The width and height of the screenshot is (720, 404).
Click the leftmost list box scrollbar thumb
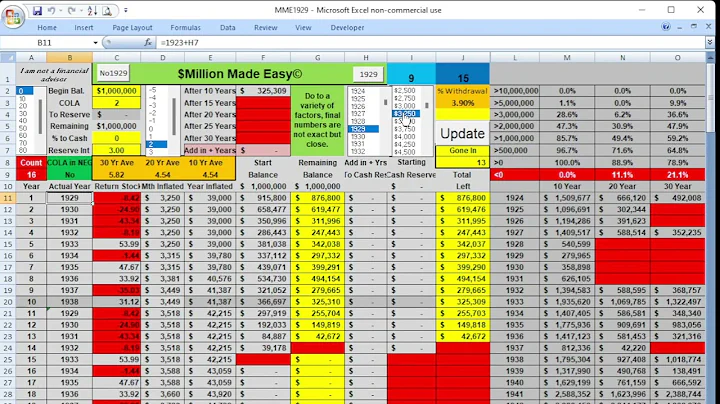point(41,116)
